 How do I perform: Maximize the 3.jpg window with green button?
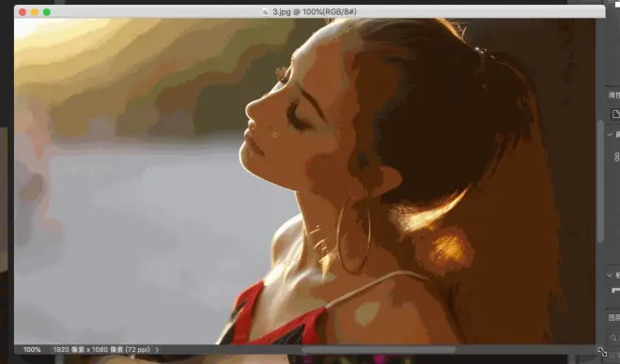47,12
